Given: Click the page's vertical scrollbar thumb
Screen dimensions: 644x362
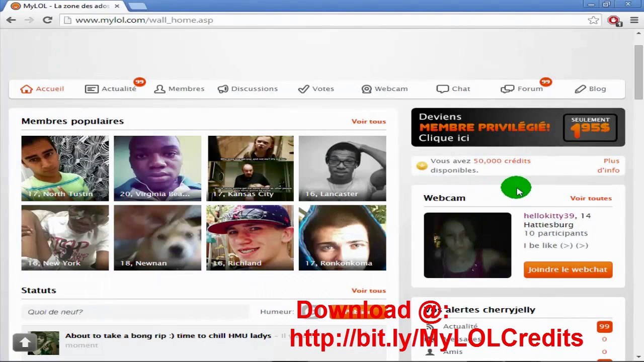Looking at the screenshot, I should click(x=638, y=72).
